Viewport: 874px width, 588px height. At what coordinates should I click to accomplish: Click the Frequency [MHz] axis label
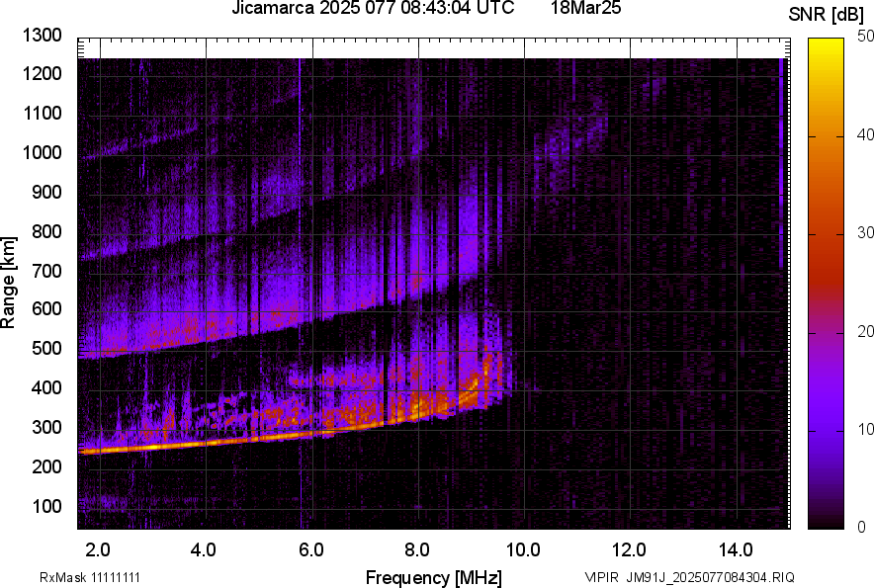(x=434, y=577)
